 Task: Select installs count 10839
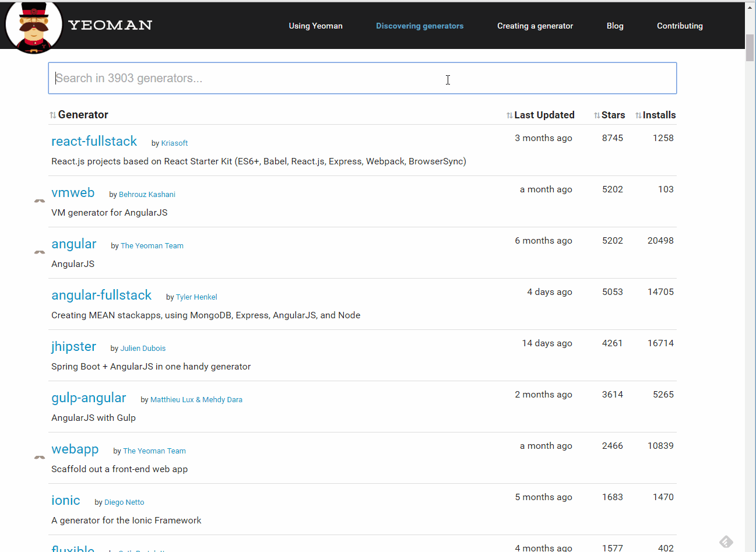pos(660,446)
